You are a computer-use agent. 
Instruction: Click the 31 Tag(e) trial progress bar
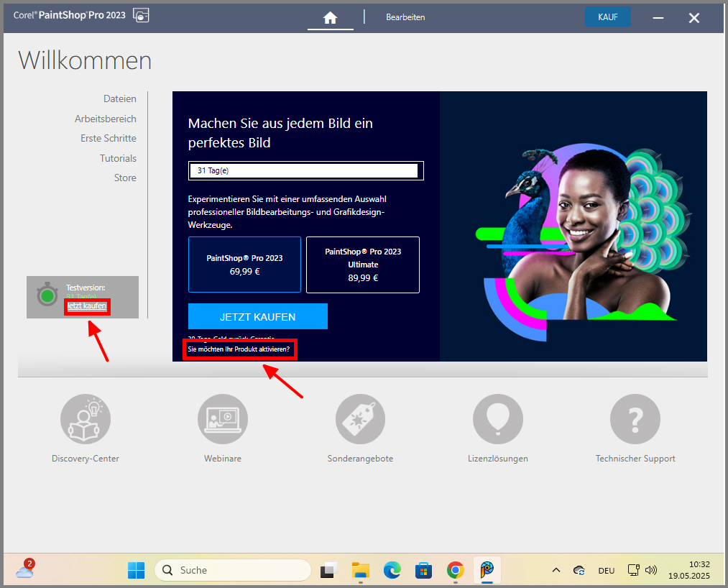point(305,170)
